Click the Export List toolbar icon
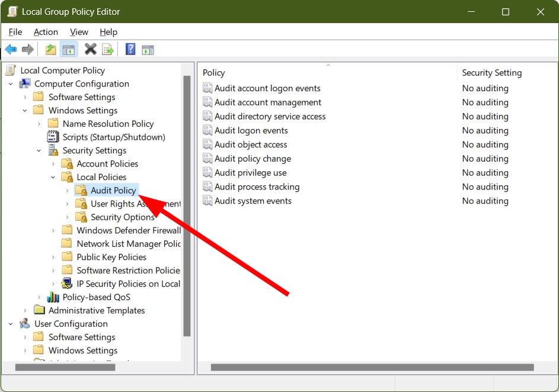The width and height of the screenshot is (559, 392). (108, 50)
